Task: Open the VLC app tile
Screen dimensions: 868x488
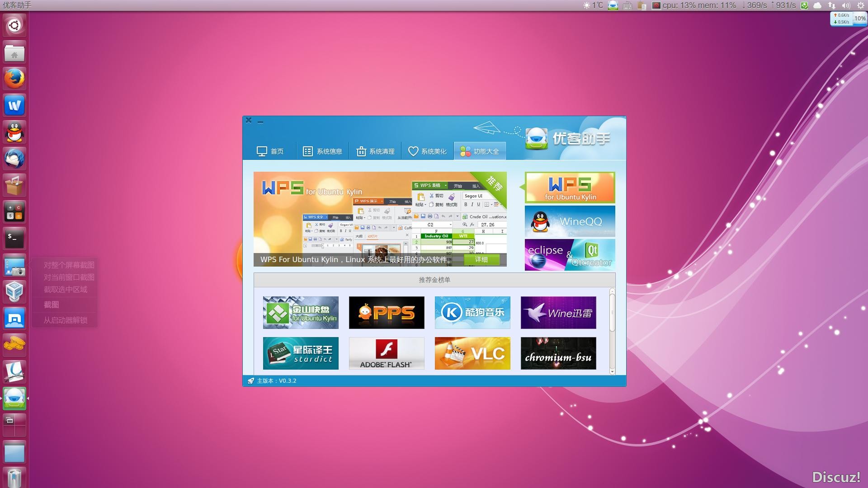Action: coord(472,353)
